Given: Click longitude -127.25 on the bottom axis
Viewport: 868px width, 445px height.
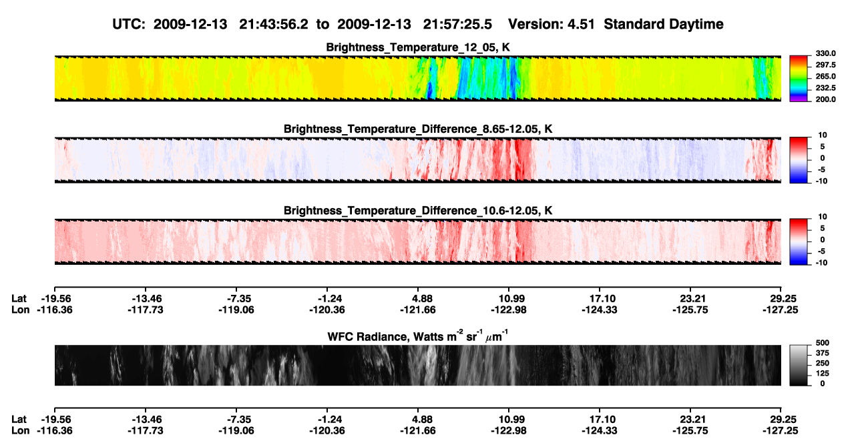Looking at the screenshot, I should point(781,431).
